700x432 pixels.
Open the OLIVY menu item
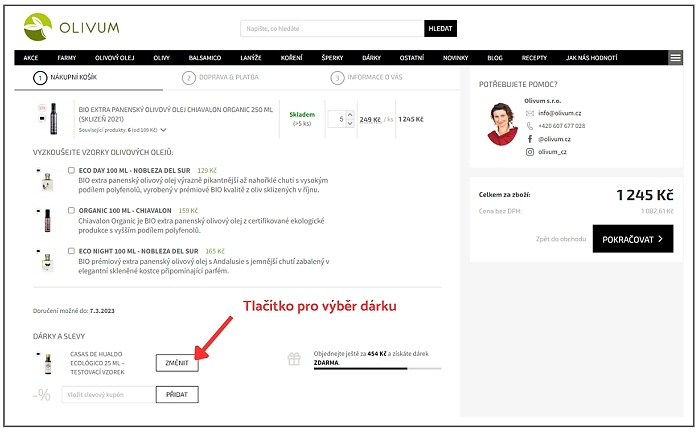[161, 58]
